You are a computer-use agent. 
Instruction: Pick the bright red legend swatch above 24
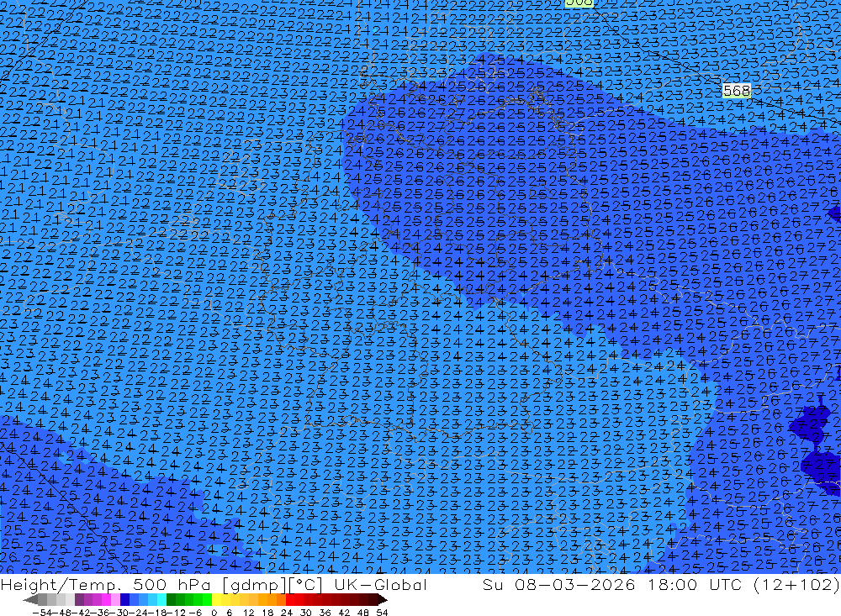(290, 599)
